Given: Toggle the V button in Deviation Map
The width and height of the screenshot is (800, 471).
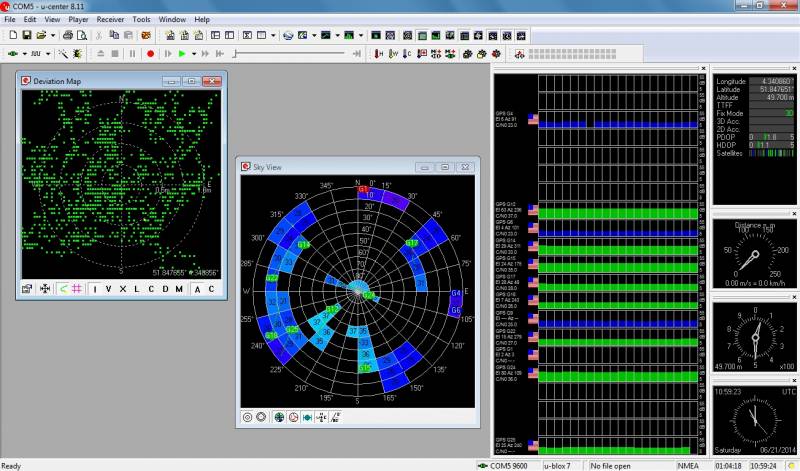Looking at the screenshot, I should tap(108, 289).
